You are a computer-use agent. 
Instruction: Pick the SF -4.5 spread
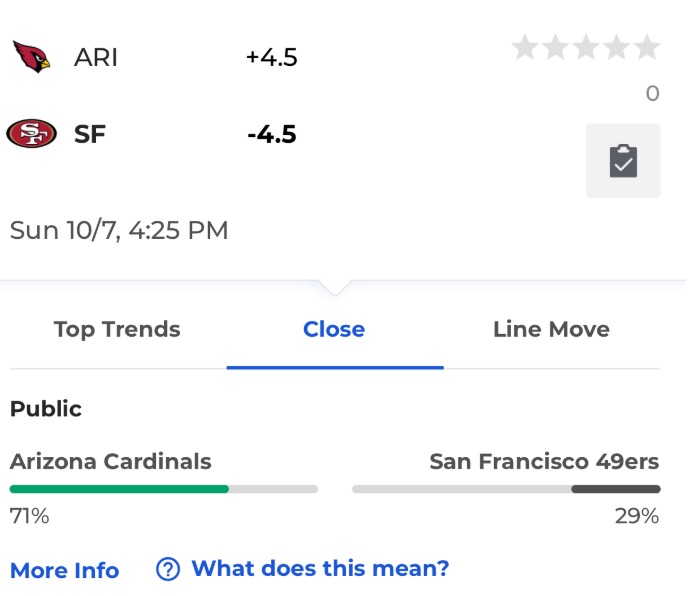point(272,134)
